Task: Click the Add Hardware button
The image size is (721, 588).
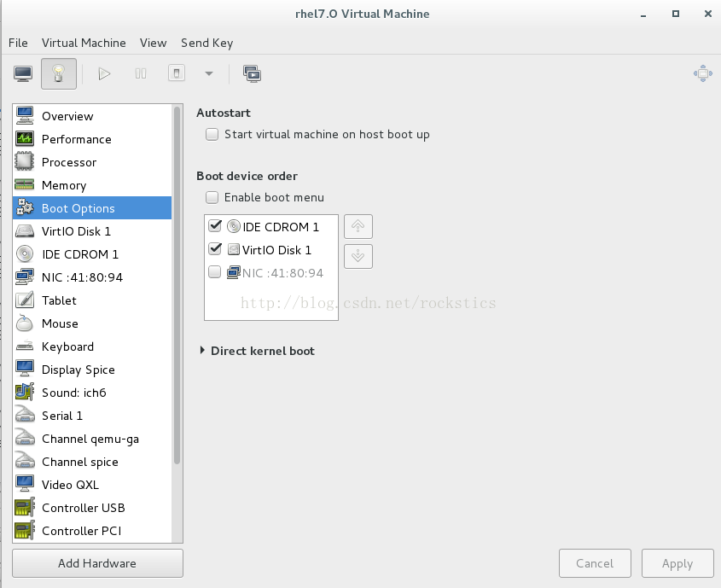Action: click(97, 563)
